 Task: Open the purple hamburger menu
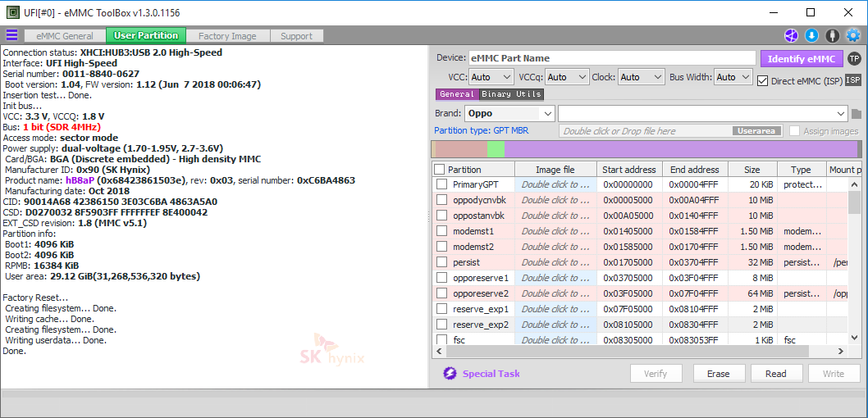(11, 35)
